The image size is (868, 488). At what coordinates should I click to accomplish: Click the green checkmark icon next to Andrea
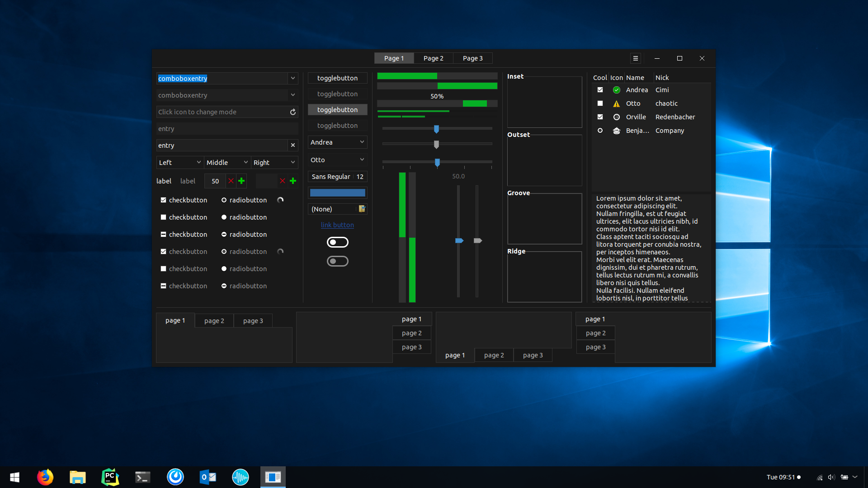(x=617, y=89)
